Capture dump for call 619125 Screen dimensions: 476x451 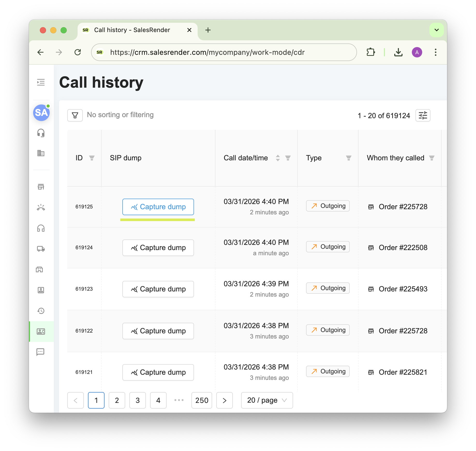[158, 207]
